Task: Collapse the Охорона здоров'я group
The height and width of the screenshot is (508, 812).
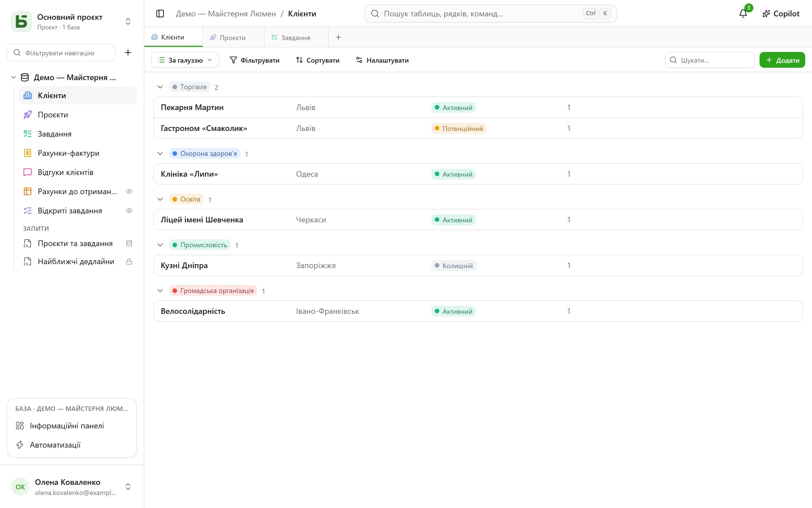Action: pos(160,154)
